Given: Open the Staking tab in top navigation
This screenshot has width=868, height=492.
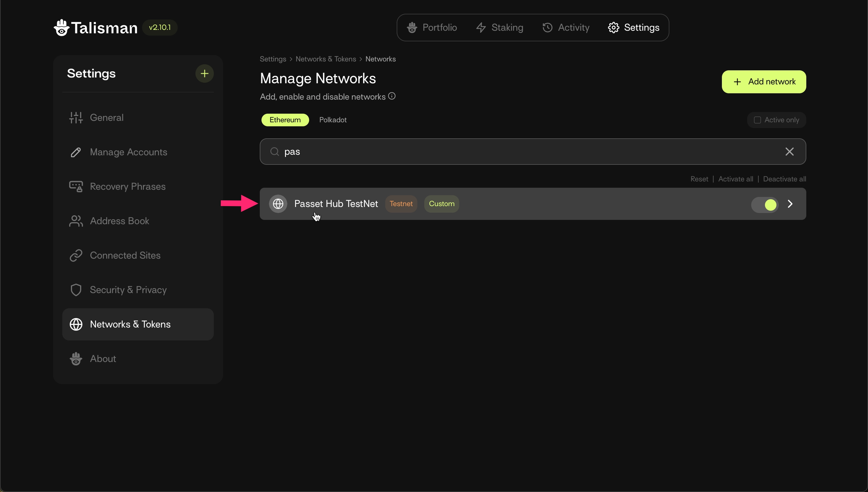Looking at the screenshot, I should [500, 27].
